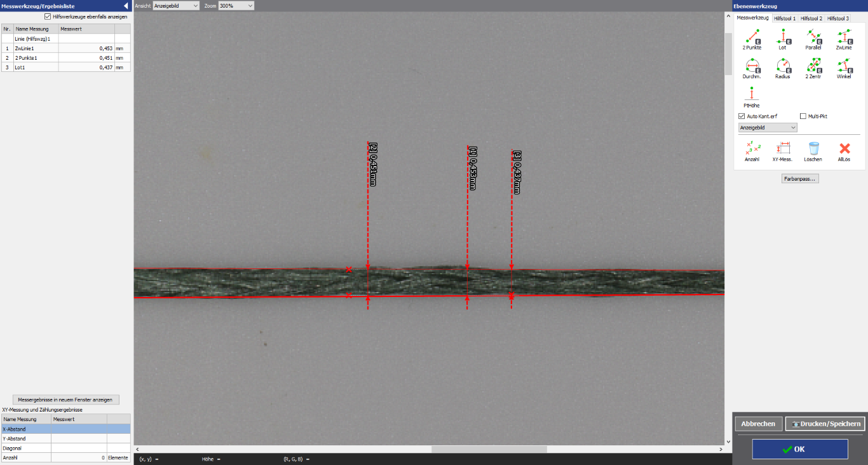Open the XY-Mess. measurement tool
The image size is (868, 465).
point(782,149)
